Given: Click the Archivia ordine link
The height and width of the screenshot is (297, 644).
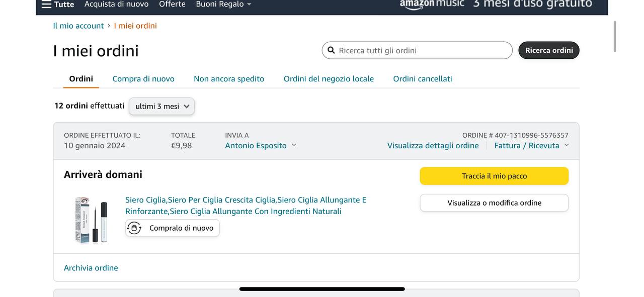Looking at the screenshot, I should pos(91,268).
